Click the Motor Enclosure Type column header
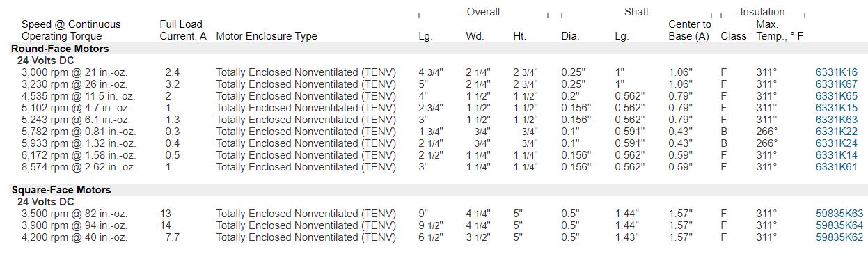This screenshot has width=868, height=254. [267, 36]
